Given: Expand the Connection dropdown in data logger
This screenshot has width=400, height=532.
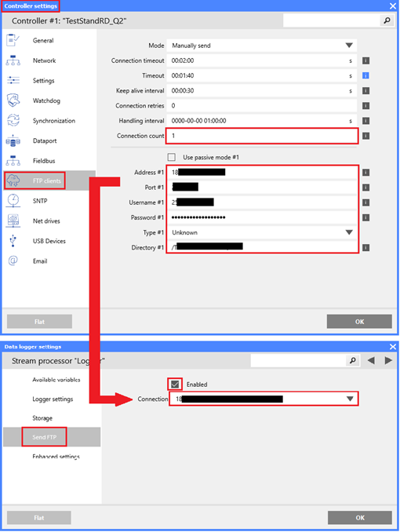Looking at the screenshot, I should point(264,399).
